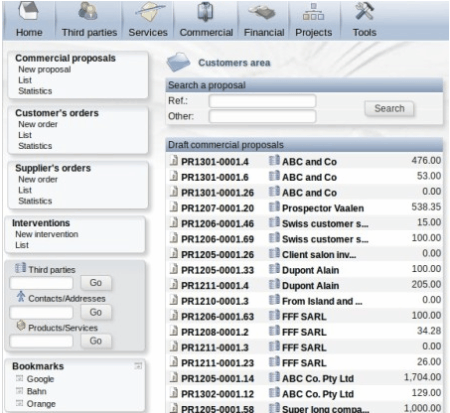The image size is (450, 413).
Task: Open Dupont Alain in PR1205-0001.33 row
Action: coord(310,270)
